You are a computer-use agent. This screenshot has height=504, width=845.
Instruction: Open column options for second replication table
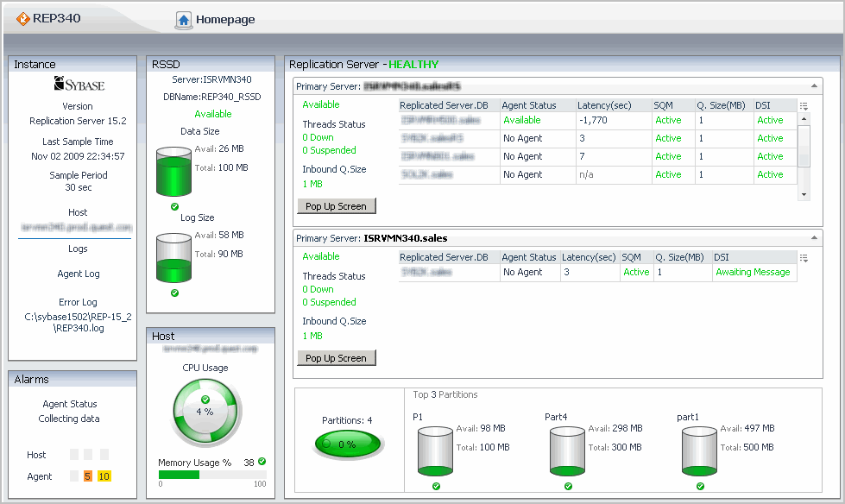click(804, 258)
